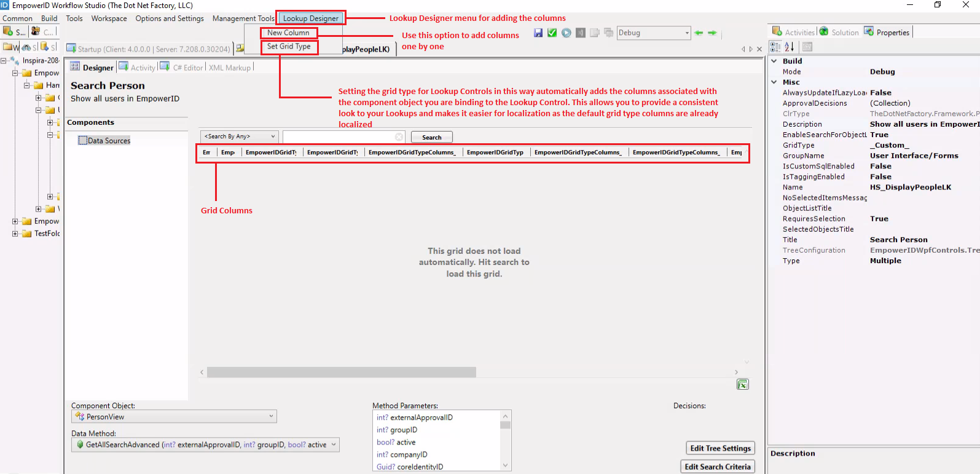The width and height of the screenshot is (980, 474).
Task: Click the clear search text icon
Action: (x=399, y=137)
